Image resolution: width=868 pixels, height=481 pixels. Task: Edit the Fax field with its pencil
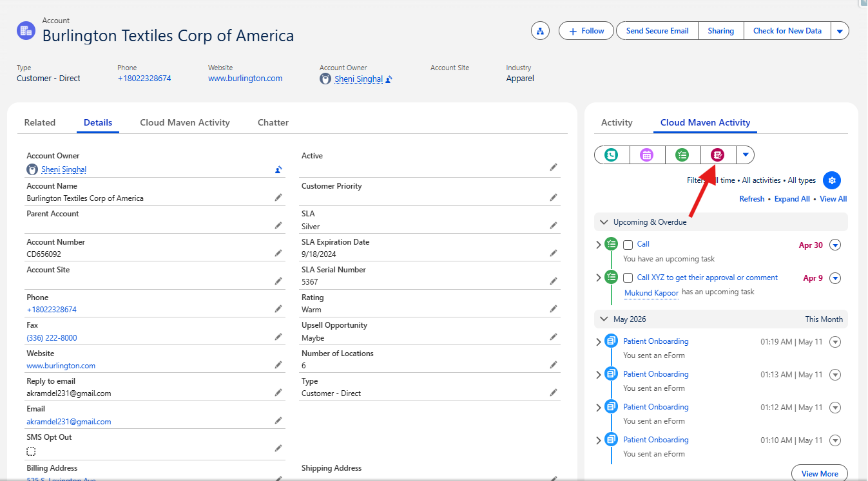[278, 337]
